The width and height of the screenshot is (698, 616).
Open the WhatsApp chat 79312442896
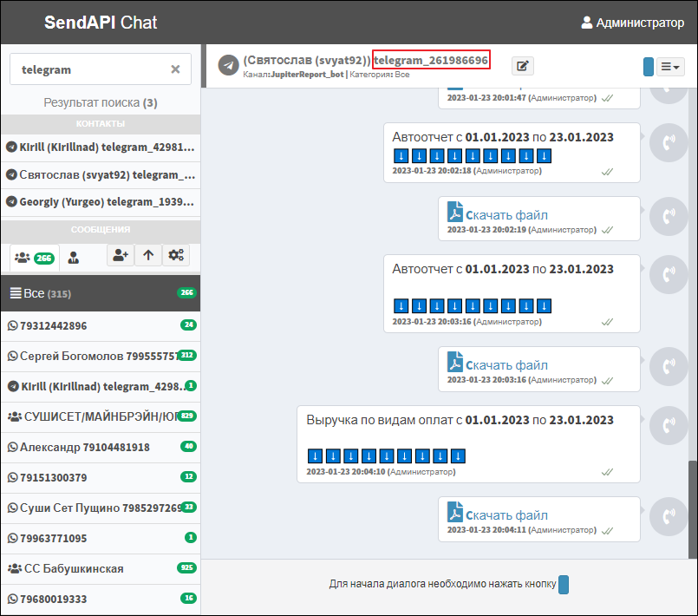point(100,326)
